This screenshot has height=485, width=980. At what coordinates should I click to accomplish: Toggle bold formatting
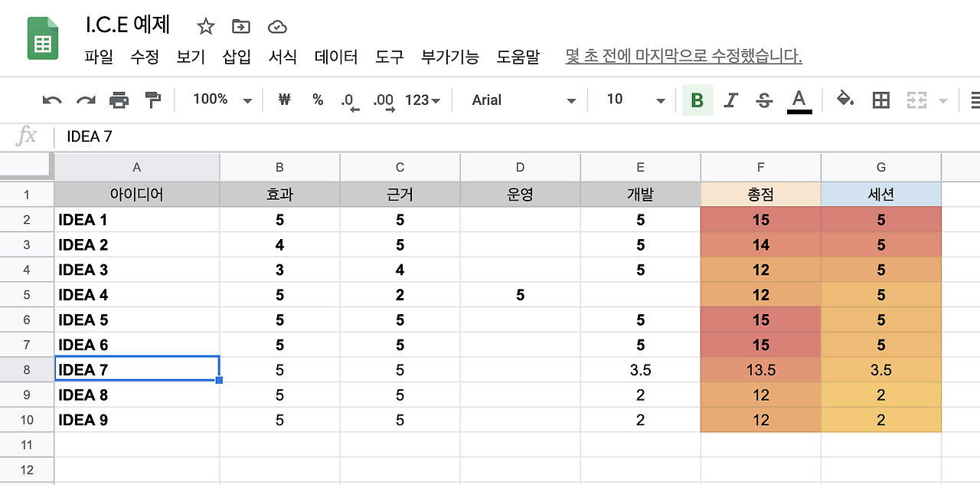(x=696, y=100)
